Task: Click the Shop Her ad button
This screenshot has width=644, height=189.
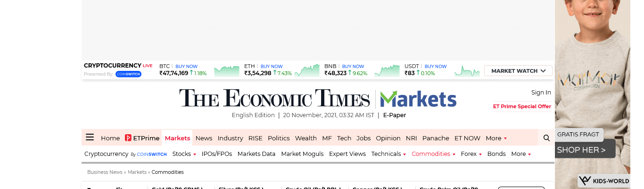Action: (x=581, y=150)
